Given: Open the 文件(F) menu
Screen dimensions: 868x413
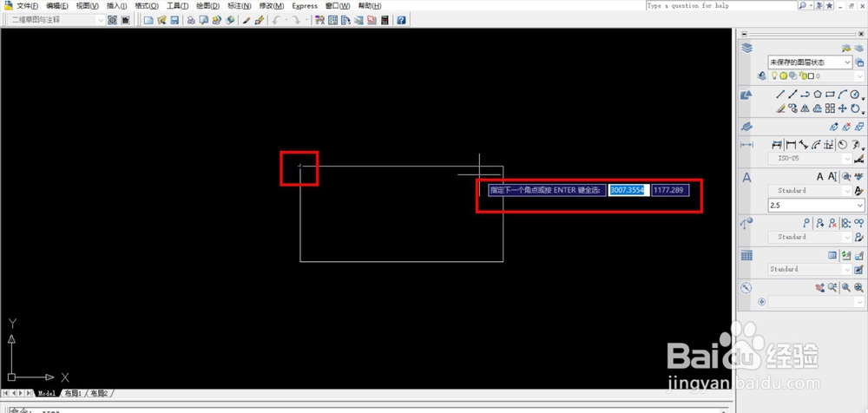Looking at the screenshot, I should click(x=27, y=5).
